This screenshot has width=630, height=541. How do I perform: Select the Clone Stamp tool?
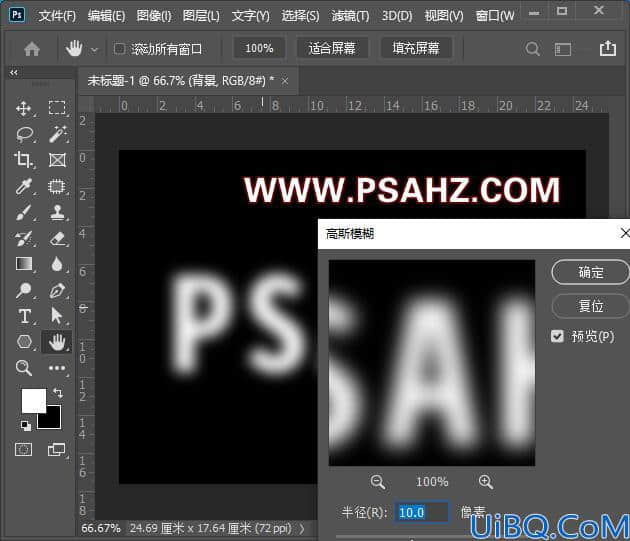[57, 212]
